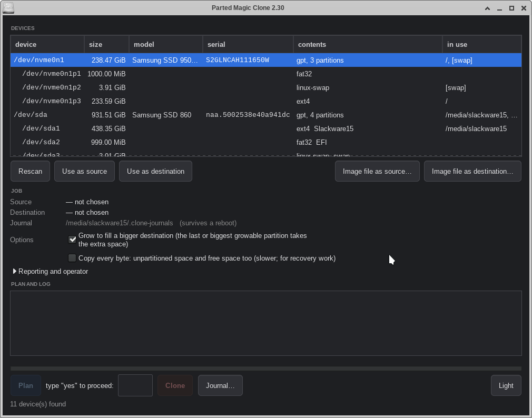Sort by the 'serial' column header
Screen dimensions: 532x418
click(248, 44)
